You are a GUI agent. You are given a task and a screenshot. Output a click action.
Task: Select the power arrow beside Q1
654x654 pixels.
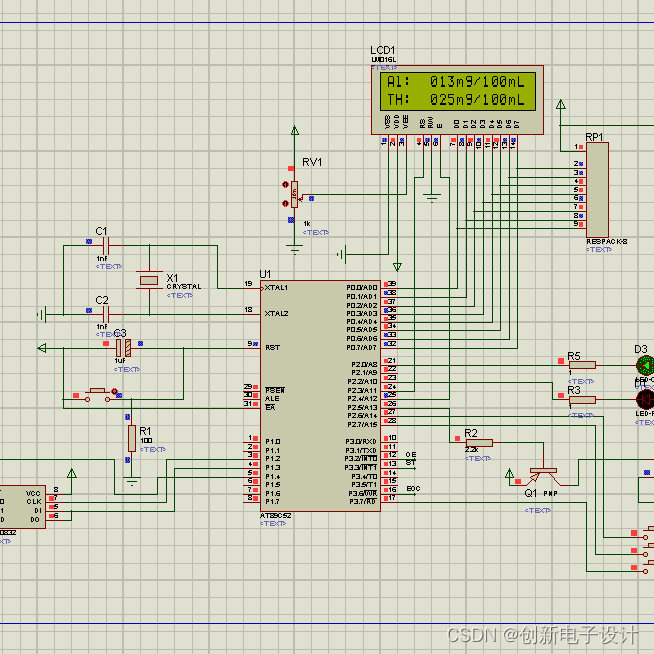click(509, 473)
